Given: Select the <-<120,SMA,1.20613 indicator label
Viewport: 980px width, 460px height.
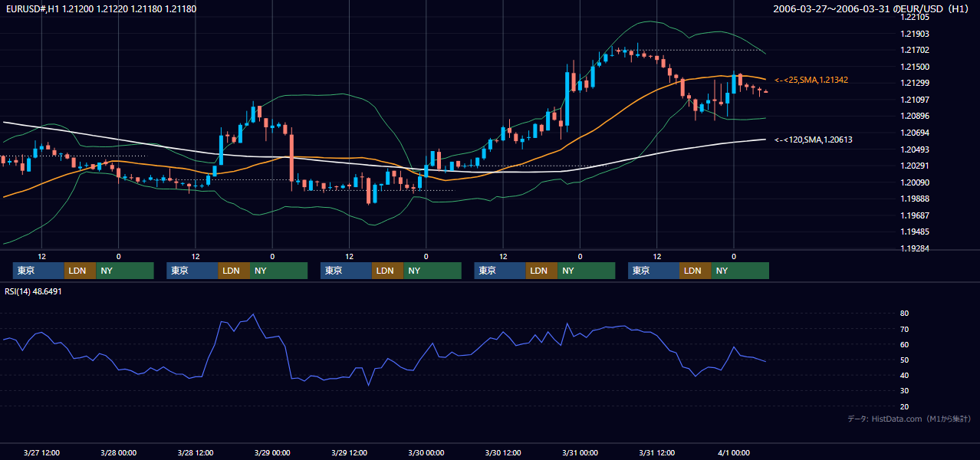Looking at the screenshot, I should coord(814,140).
